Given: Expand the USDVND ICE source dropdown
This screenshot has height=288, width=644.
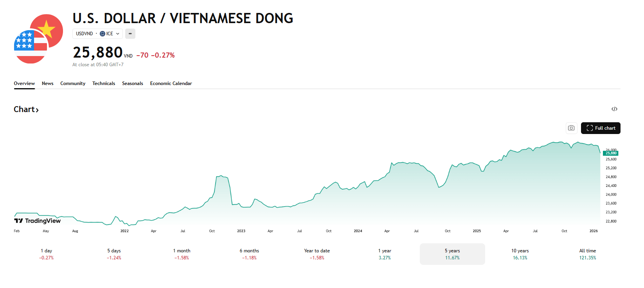Looking at the screenshot, I should (x=98, y=34).
